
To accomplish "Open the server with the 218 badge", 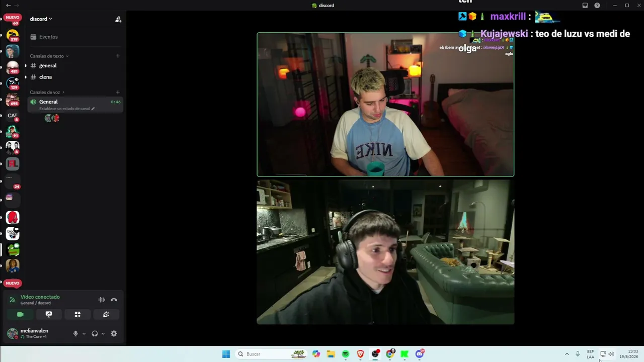I will click(x=13, y=35).
